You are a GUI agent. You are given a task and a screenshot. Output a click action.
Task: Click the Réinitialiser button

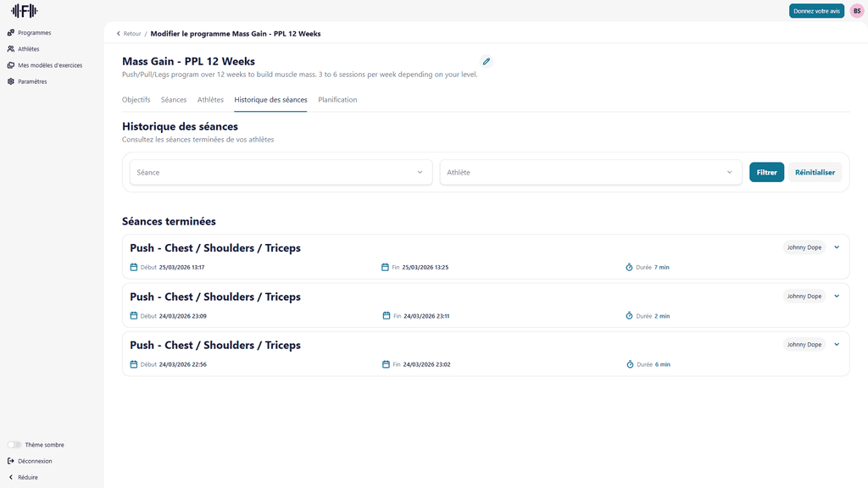(x=815, y=172)
